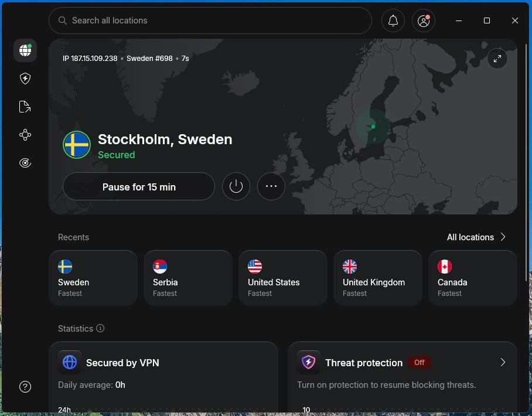Click the Secured by VPN globe icon
The image size is (532, 416).
(x=70, y=362)
